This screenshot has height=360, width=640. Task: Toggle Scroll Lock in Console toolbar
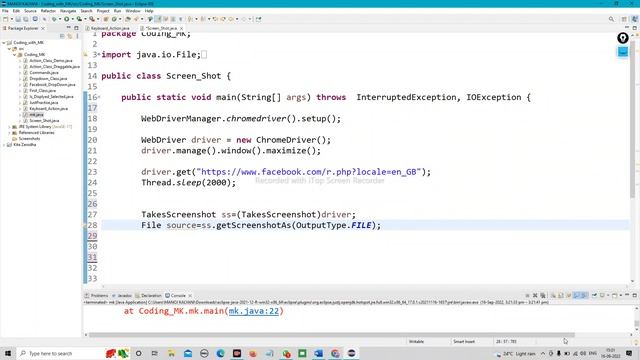pyautogui.click(x=561, y=295)
